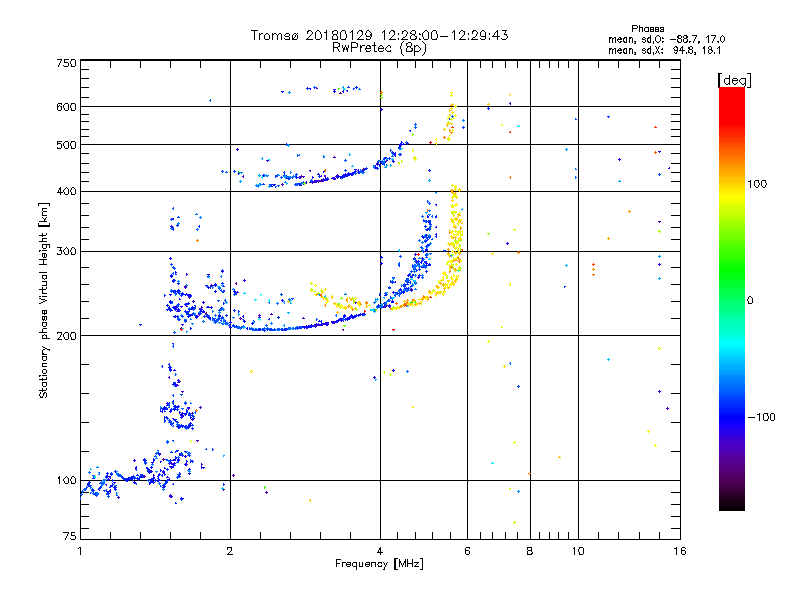Screen dimensions: 800x600
Task: Click the 'RwPretec (8p)' subtitle
Action: pos(379,48)
